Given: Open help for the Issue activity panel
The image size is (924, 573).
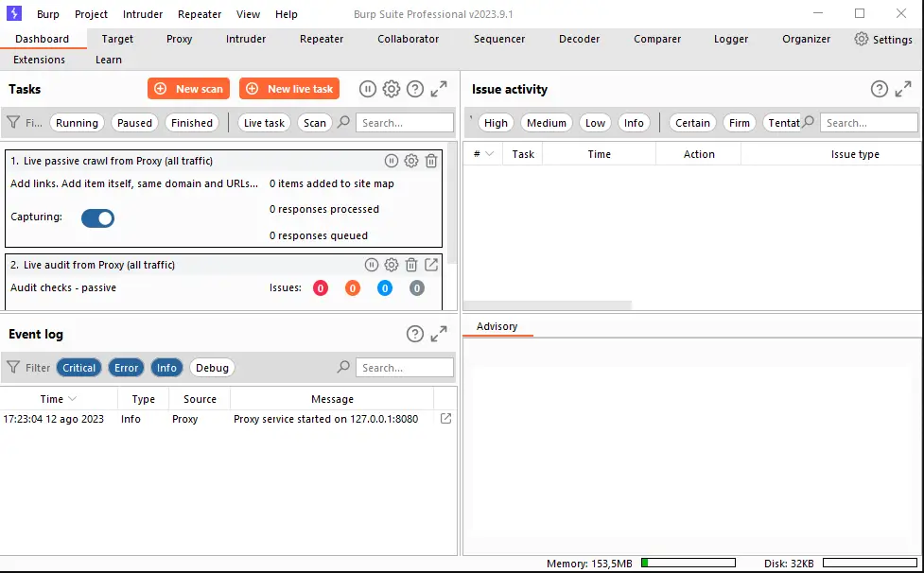Looking at the screenshot, I should [x=878, y=88].
